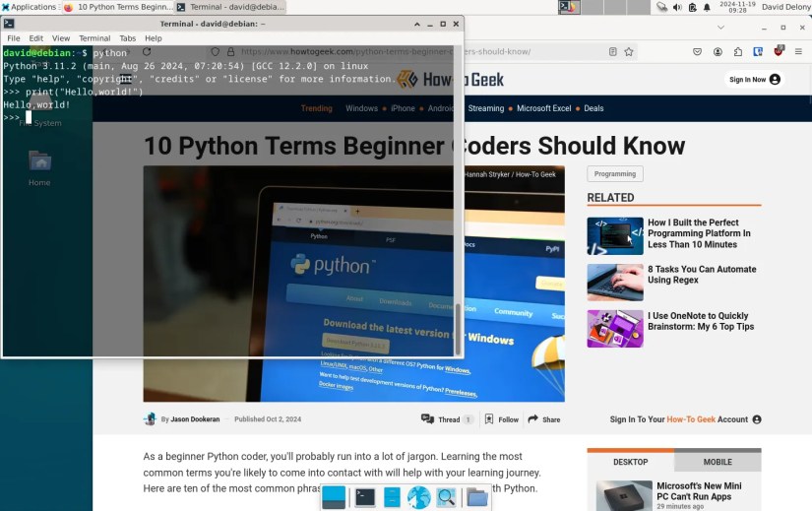This screenshot has height=511, width=812.
Task: Click the Terminal window menu icon in its titlebar
Action: pyautogui.click(x=9, y=24)
